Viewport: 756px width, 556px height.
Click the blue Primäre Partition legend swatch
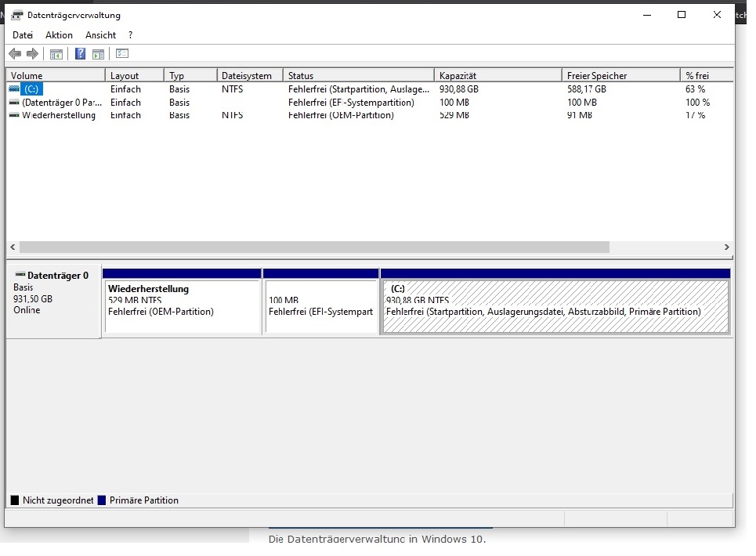tap(102, 500)
